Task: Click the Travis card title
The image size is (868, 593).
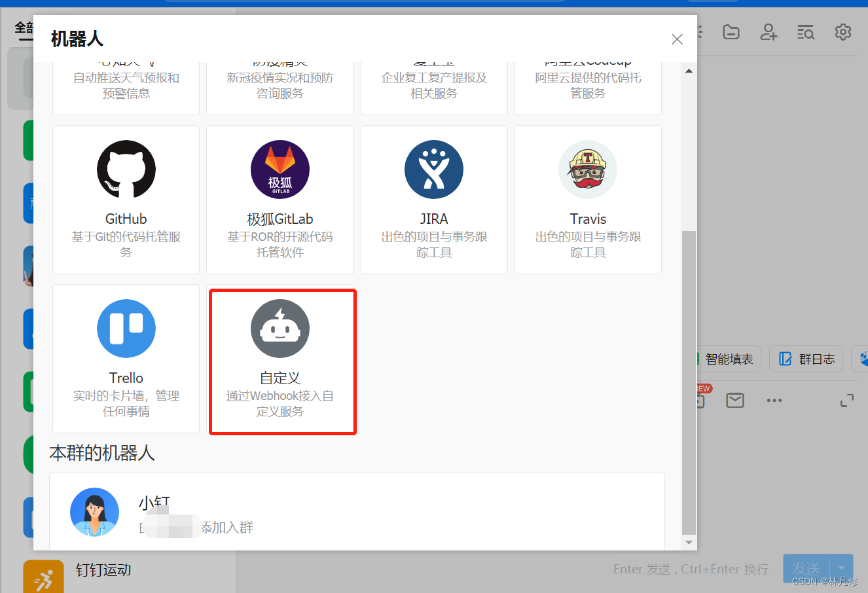Action: [588, 219]
